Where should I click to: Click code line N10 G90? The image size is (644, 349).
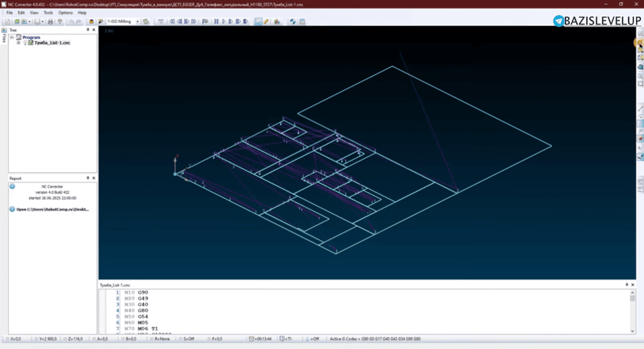[x=136, y=292]
